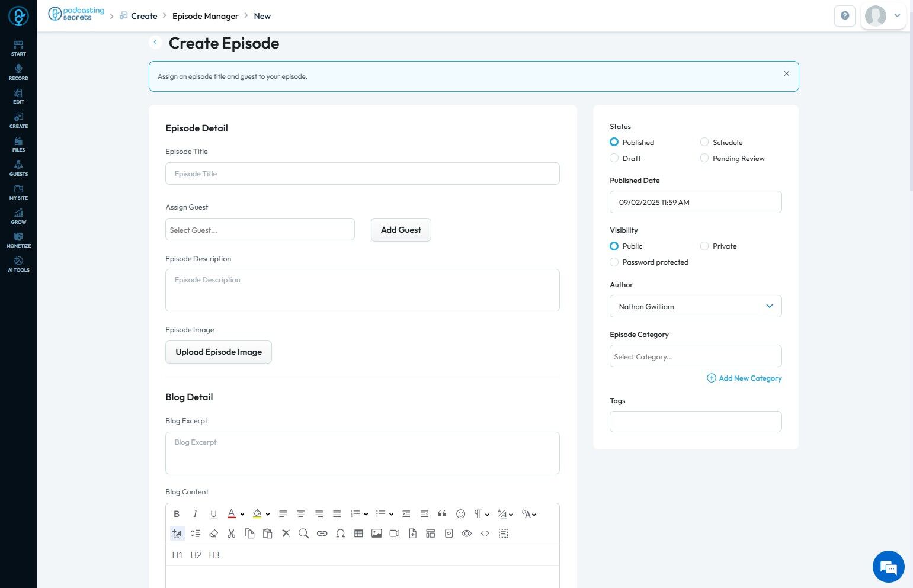Image resolution: width=913 pixels, height=588 pixels.
Task: Open the text font color picker
Action: 232,514
